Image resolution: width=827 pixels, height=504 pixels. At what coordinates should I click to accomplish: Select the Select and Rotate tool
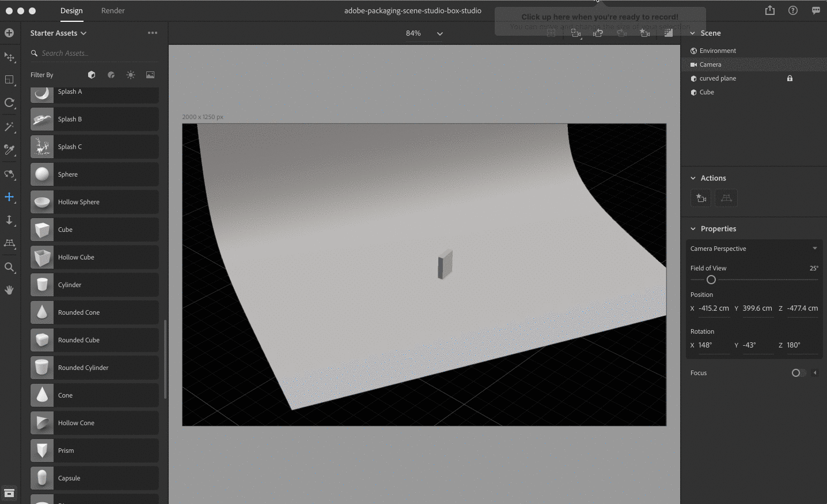click(9, 103)
